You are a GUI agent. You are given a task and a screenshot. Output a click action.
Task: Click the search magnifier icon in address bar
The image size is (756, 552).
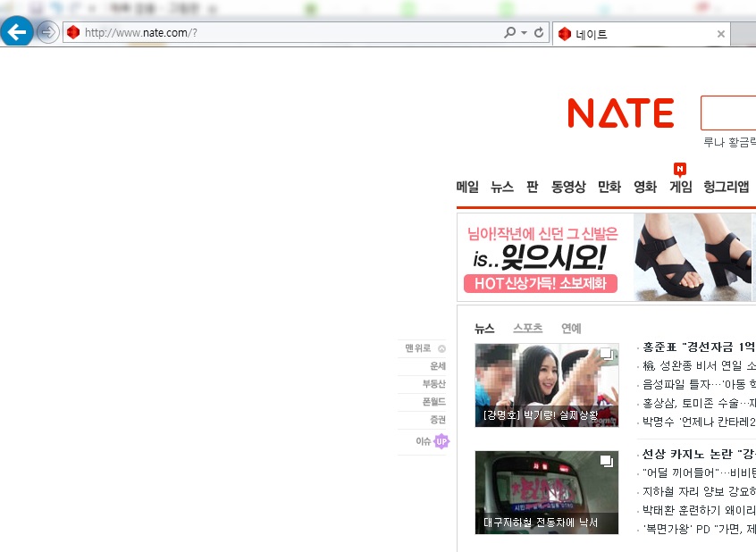click(x=509, y=32)
